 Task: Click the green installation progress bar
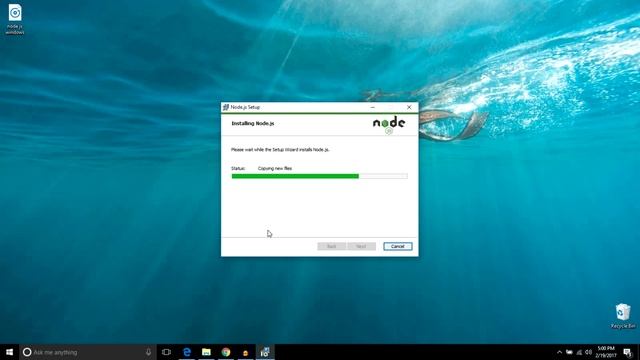(x=320, y=176)
